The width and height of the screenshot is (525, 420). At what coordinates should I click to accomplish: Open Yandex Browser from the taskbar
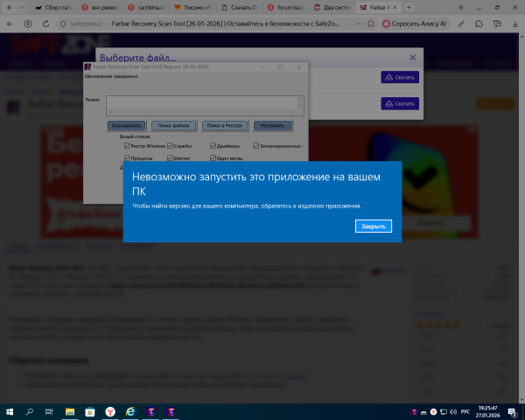click(110, 412)
